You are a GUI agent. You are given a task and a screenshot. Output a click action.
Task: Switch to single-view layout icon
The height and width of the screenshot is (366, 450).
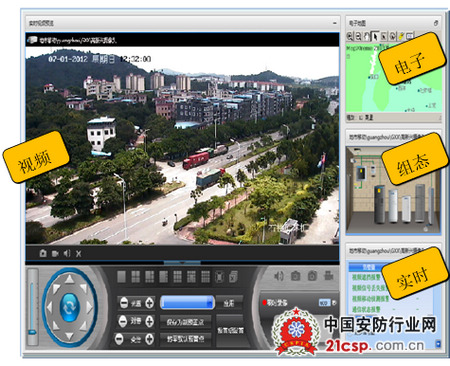pyautogui.click(x=121, y=276)
